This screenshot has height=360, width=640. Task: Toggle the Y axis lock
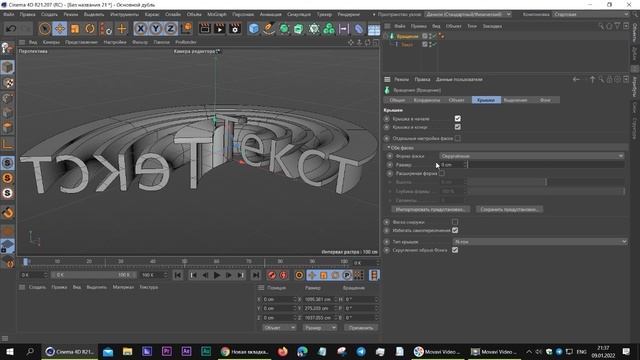(x=156, y=29)
